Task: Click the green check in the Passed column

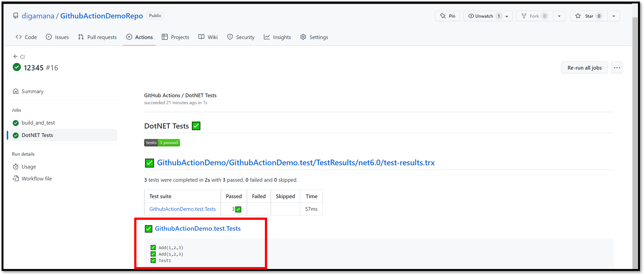Action: point(238,209)
